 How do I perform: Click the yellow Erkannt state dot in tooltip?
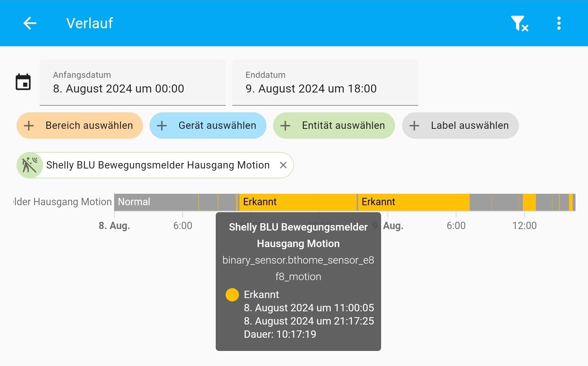coord(232,294)
